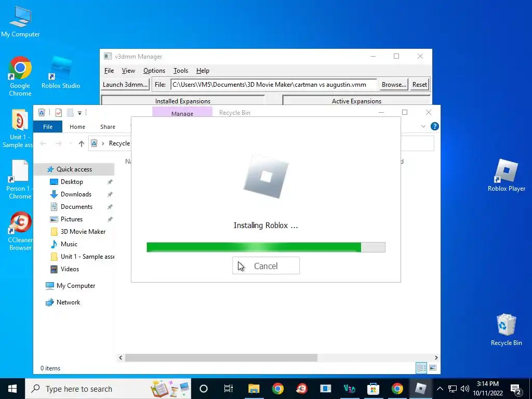Click Launch 3dmm... button
Screen dimensions: 532x399
tap(125, 85)
